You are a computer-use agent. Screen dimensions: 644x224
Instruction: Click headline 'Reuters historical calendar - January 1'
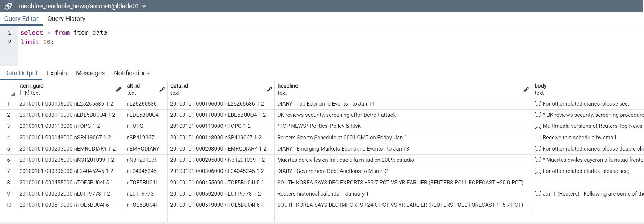click(403, 194)
